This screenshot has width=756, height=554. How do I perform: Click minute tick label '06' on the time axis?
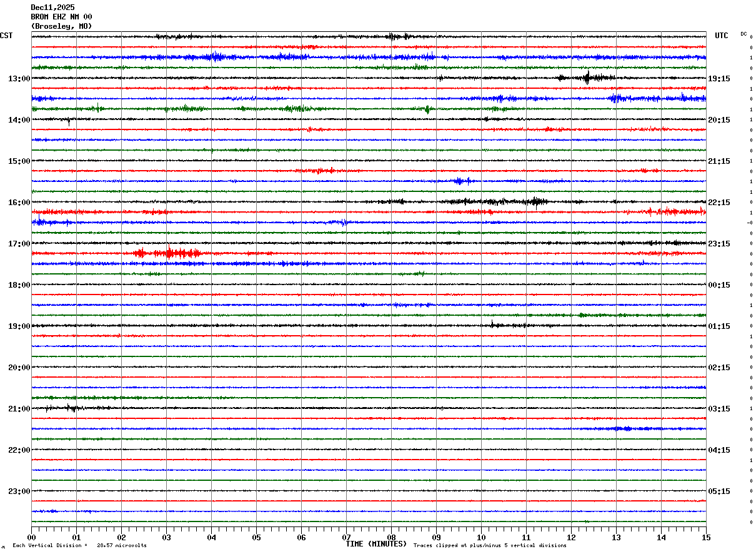coord(302,537)
